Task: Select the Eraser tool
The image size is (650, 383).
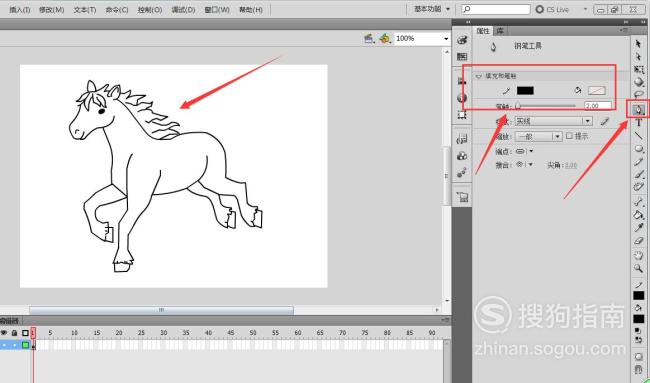Action: [x=638, y=241]
